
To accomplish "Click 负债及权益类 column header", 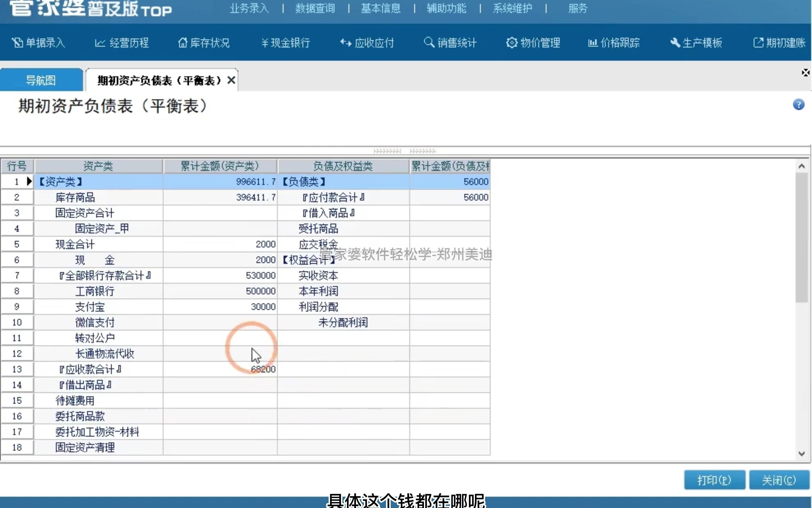I will click(x=343, y=166).
